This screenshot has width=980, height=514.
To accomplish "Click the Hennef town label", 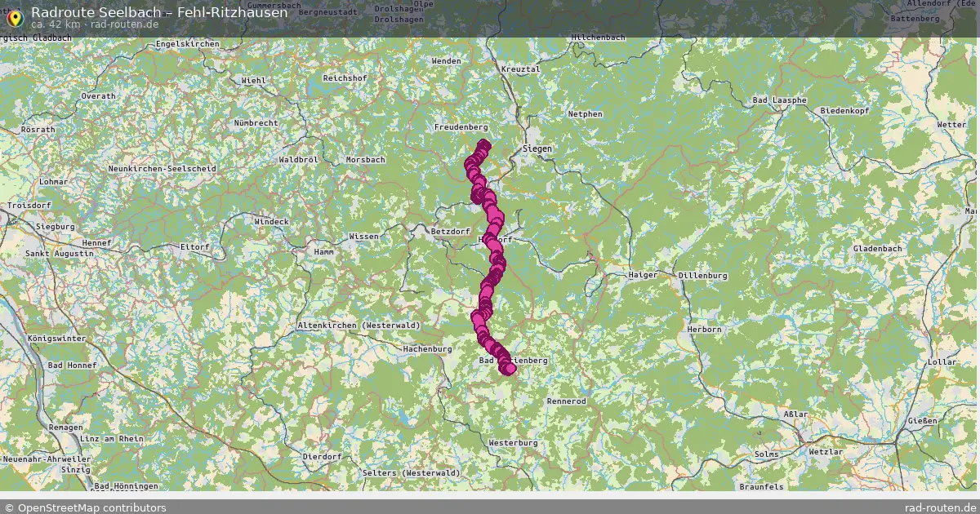I will 96,243.
